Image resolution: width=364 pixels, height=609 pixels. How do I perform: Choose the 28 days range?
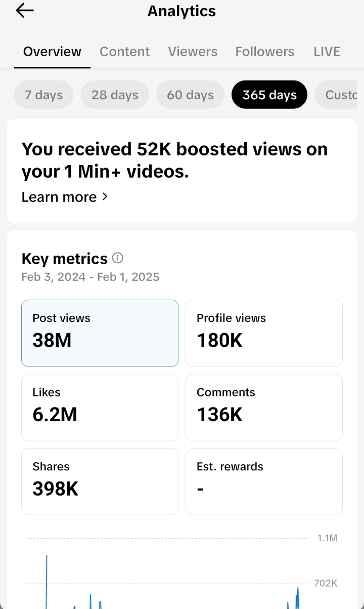coord(115,95)
